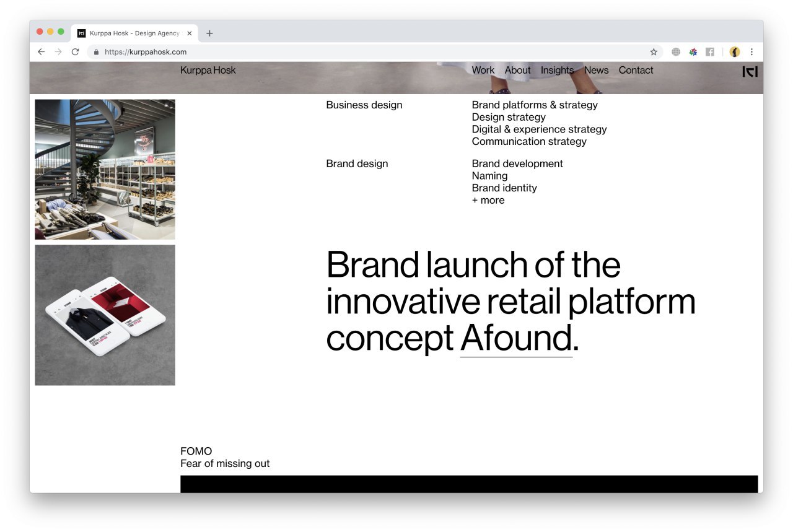Click the address bar URL field
The image size is (793, 532).
(375, 52)
